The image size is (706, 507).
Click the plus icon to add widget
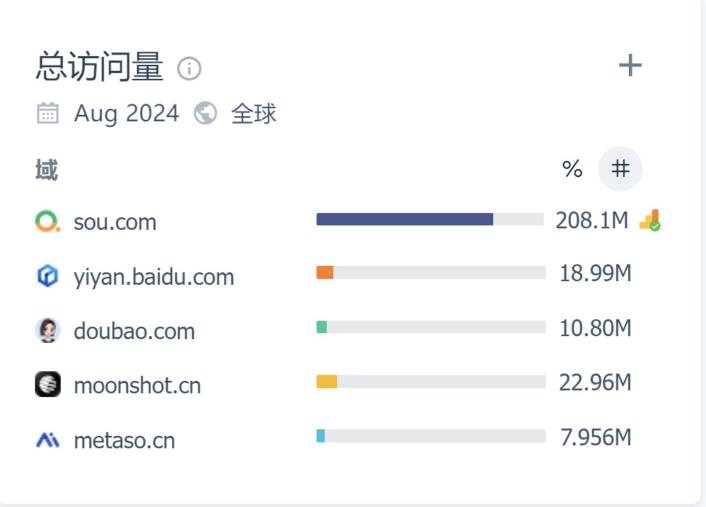(630, 66)
